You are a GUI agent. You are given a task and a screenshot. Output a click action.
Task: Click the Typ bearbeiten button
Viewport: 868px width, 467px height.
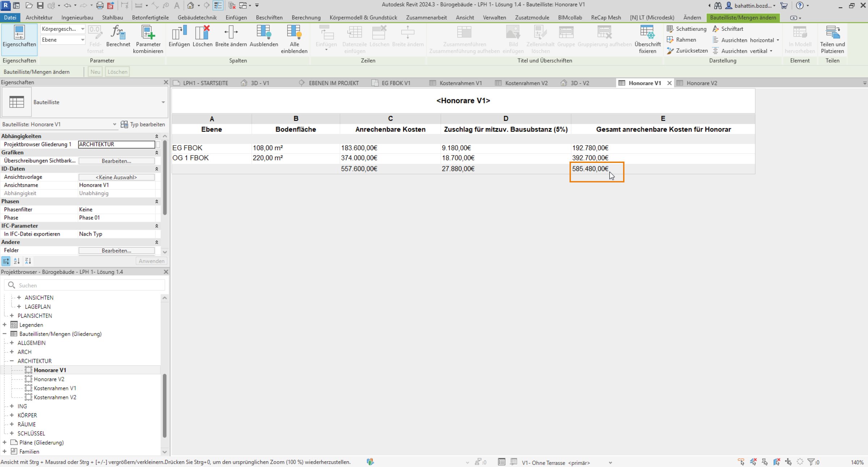[x=143, y=124]
